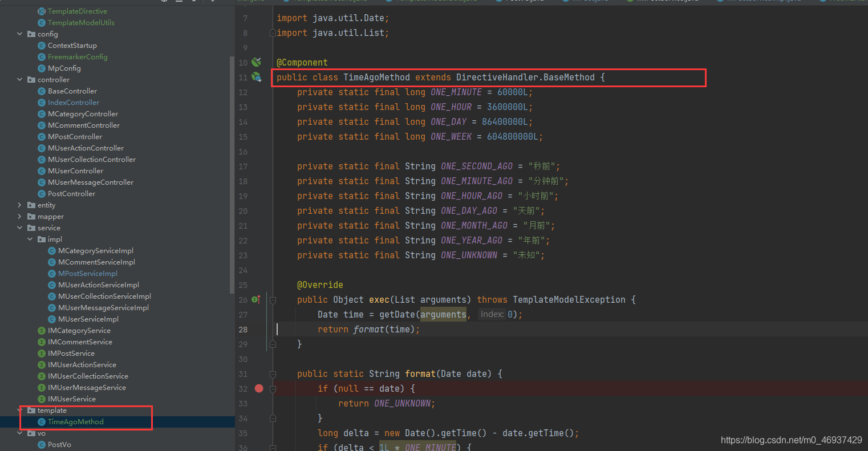Screen dimensions: 868x451
Task: Click class icon of MPostServiceImpl
Action: click(52, 274)
